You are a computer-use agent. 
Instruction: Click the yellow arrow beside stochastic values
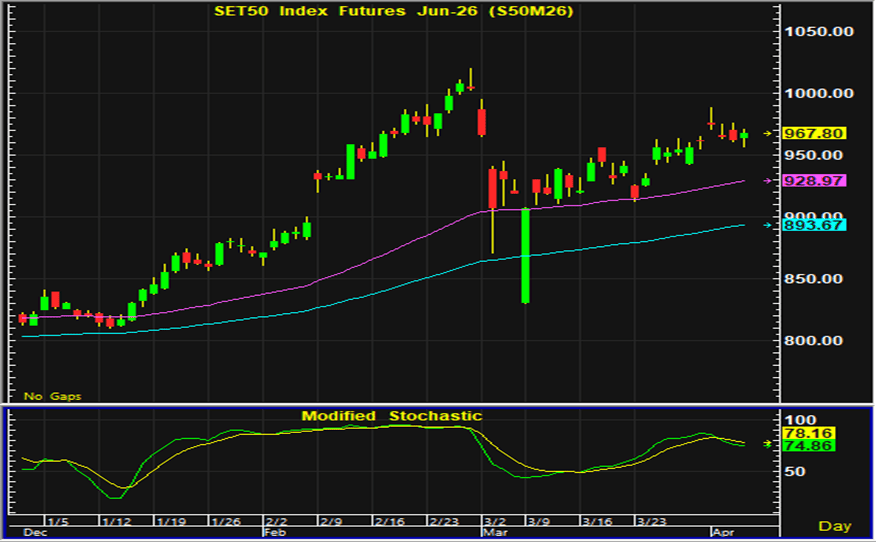tap(768, 443)
